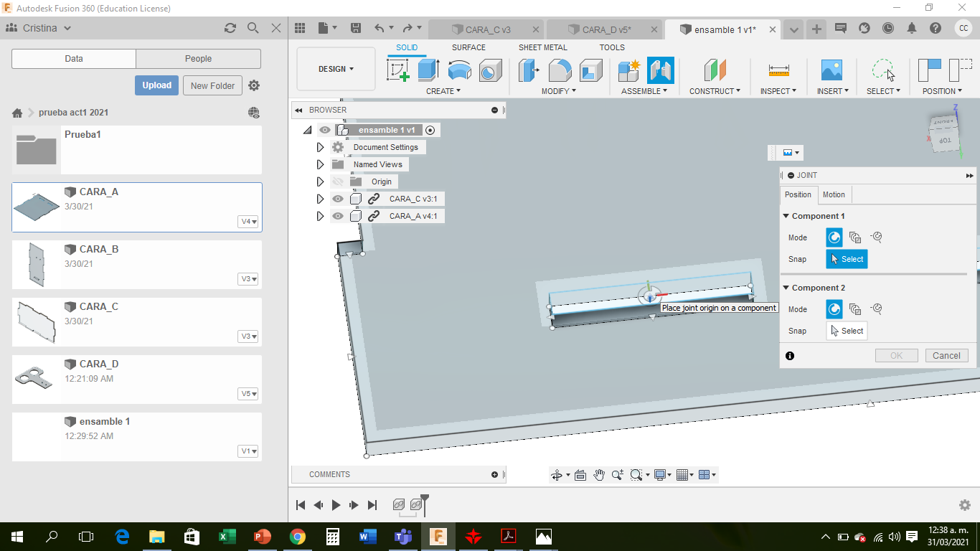This screenshot has width=980, height=551.
Task: Open the Cristina user account menu
Action: pyautogui.click(x=39, y=28)
